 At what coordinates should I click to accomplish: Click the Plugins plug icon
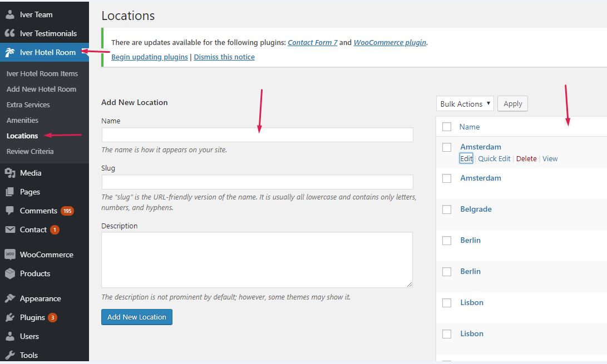[10, 317]
